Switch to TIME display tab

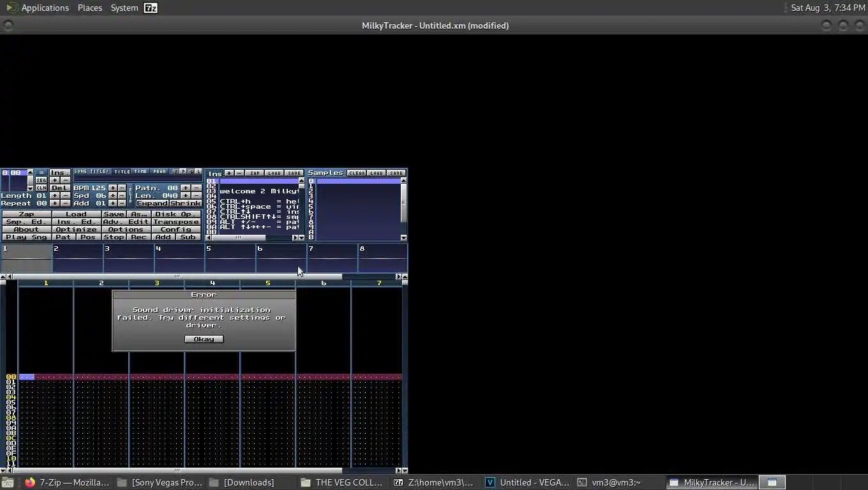point(140,172)
